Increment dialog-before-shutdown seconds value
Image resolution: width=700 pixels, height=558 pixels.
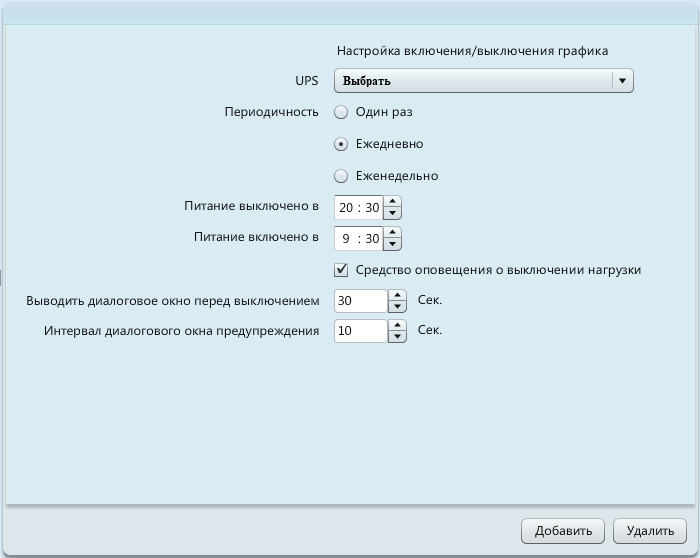(397, 295)
